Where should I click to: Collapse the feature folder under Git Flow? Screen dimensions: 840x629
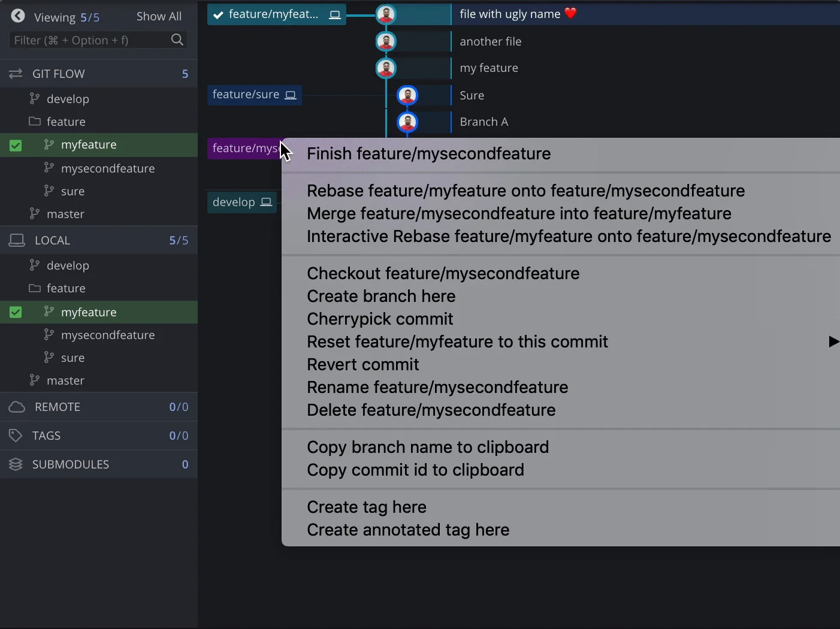[35, 122]
